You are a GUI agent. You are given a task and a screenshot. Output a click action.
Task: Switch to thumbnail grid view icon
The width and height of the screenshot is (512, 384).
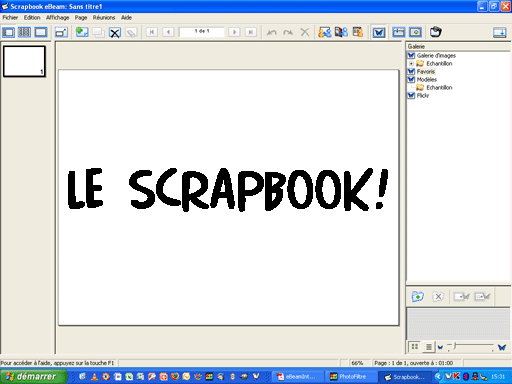pyautogui.click(x=24, y=32)
